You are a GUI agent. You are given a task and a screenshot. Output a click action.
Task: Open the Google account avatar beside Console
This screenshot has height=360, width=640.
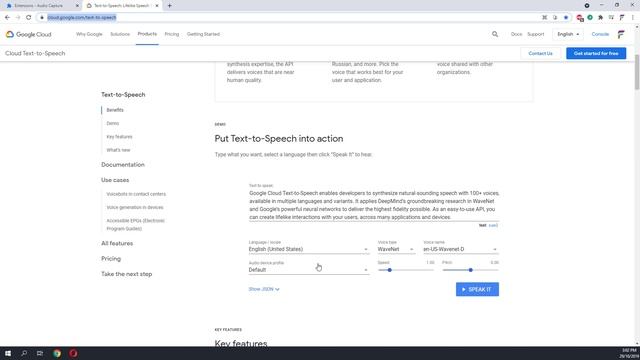[x=621, y=34]
